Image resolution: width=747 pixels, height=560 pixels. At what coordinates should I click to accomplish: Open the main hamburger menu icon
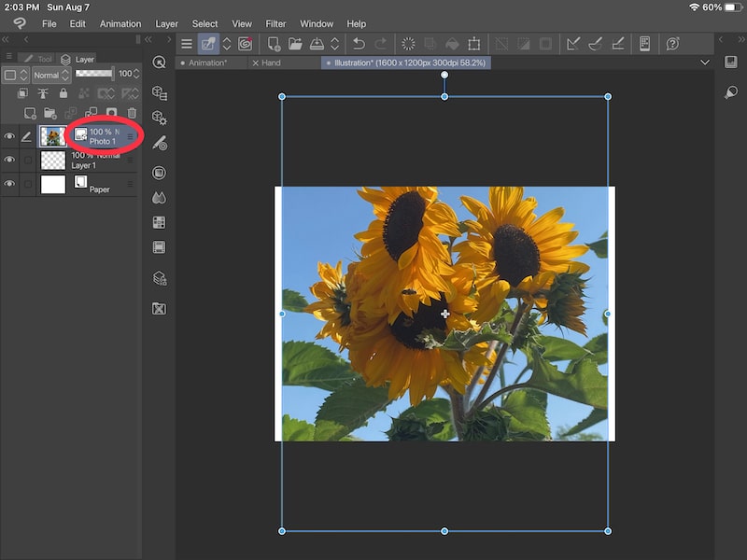[186, 44]
